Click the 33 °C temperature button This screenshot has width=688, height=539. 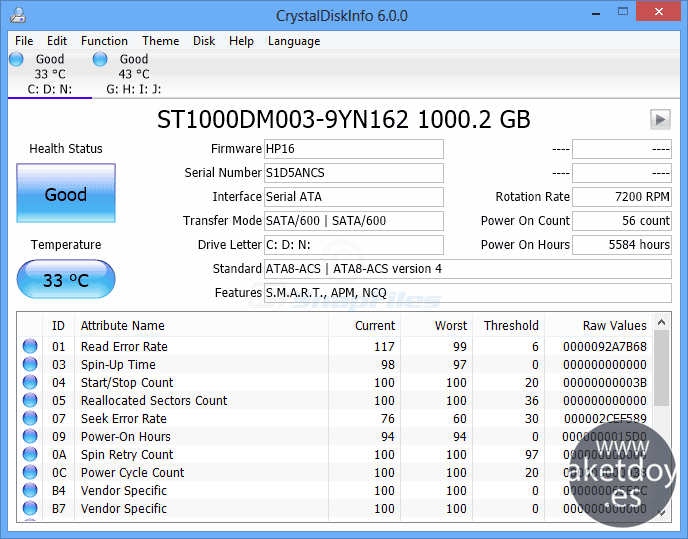click(x=66, y=279)
